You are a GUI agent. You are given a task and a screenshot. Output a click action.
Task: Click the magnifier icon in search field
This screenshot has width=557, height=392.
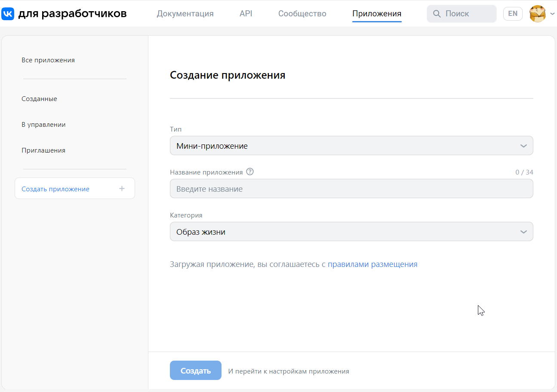tap(437, 13)
